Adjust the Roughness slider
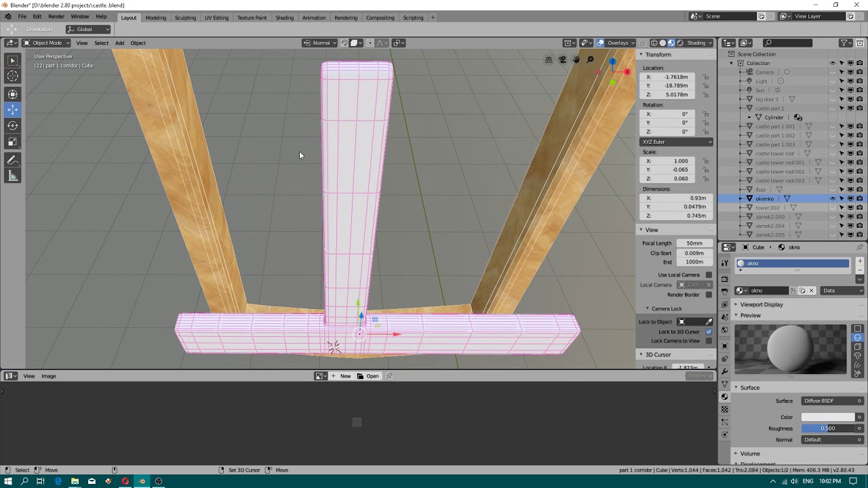 (828, 428)
